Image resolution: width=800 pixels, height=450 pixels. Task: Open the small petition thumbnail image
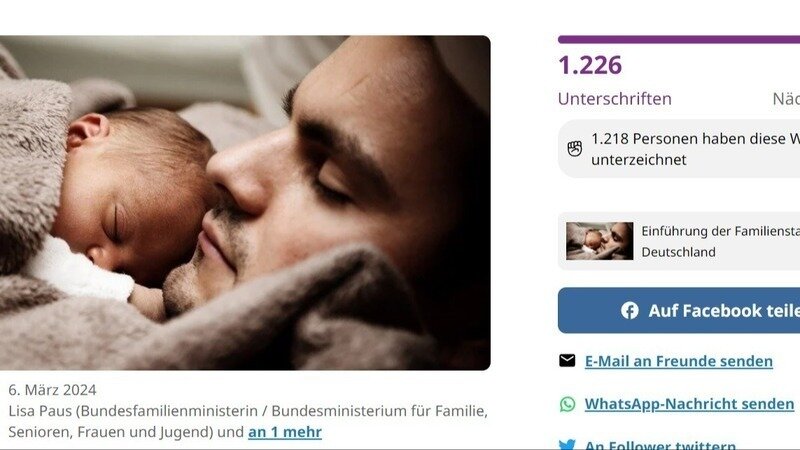pos(599,241)
